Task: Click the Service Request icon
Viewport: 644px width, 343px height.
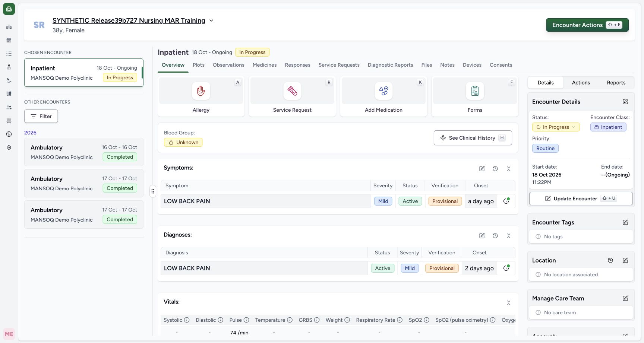Action: [292, 91]
